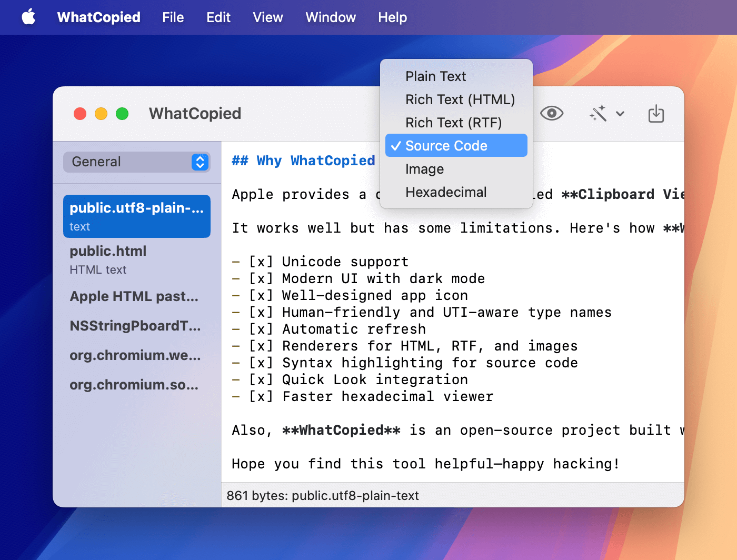737x560 pixels.
Task: Choose Rich Text (HTML) option
Action: coord(456,99)
